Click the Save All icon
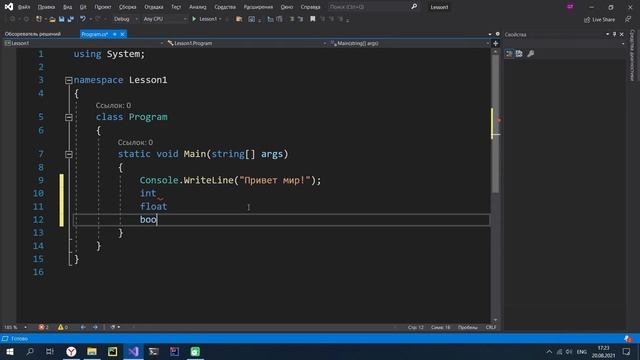The image size is (640, 360). click(x=70, y=19)
